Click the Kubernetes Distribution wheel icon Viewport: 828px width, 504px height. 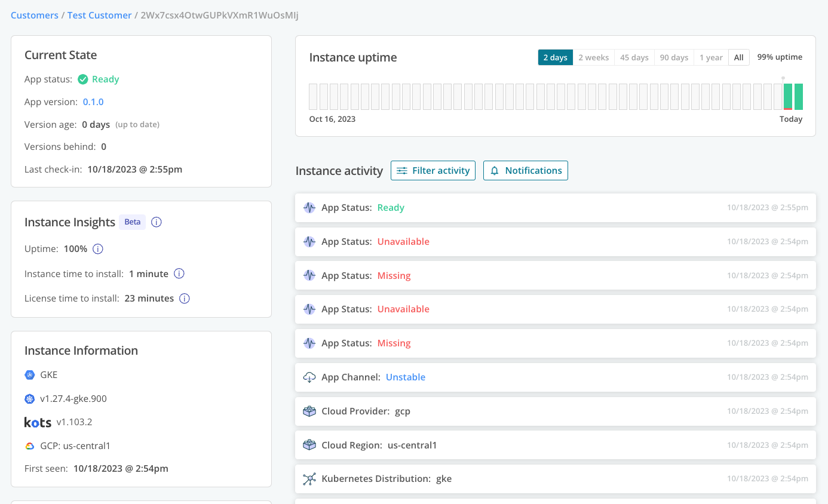(309, 478)
